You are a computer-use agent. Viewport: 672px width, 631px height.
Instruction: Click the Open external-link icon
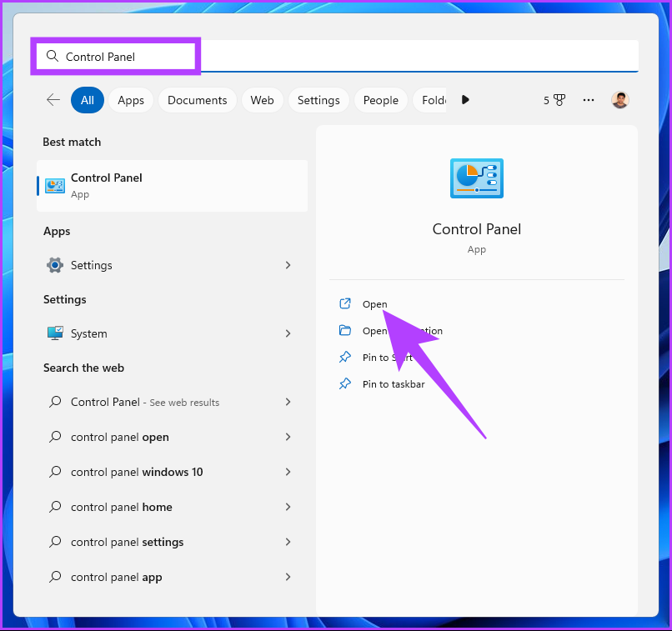click(x=345, y=303)
